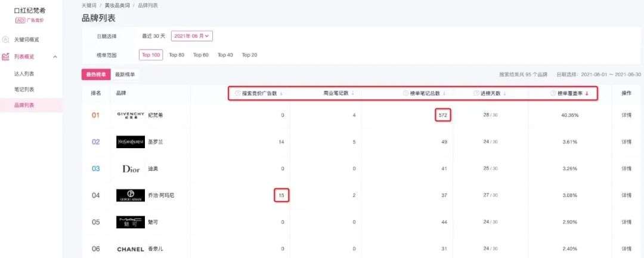
Task: Click the Giorgio Armani brand logo
Action: (x=131, y=195)
